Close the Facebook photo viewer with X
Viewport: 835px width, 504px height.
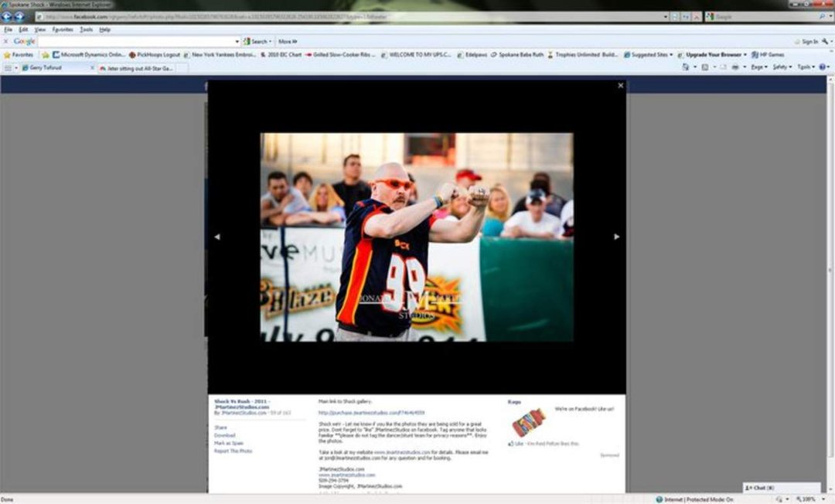620,85
